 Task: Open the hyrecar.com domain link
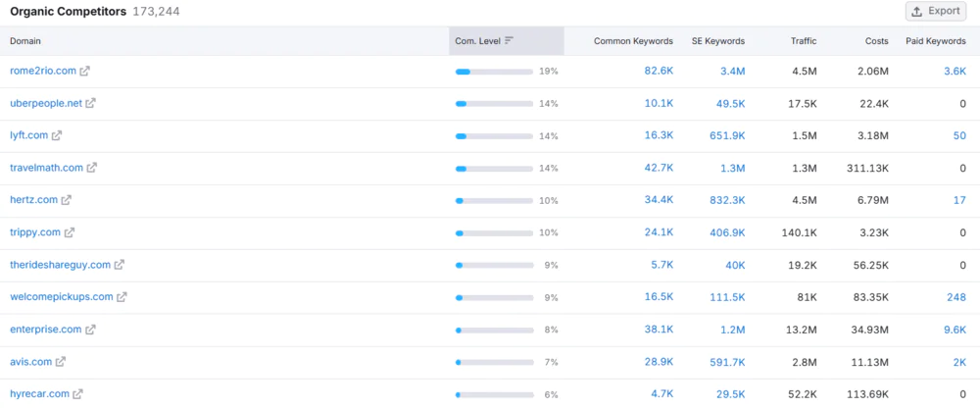pos(40,394)
